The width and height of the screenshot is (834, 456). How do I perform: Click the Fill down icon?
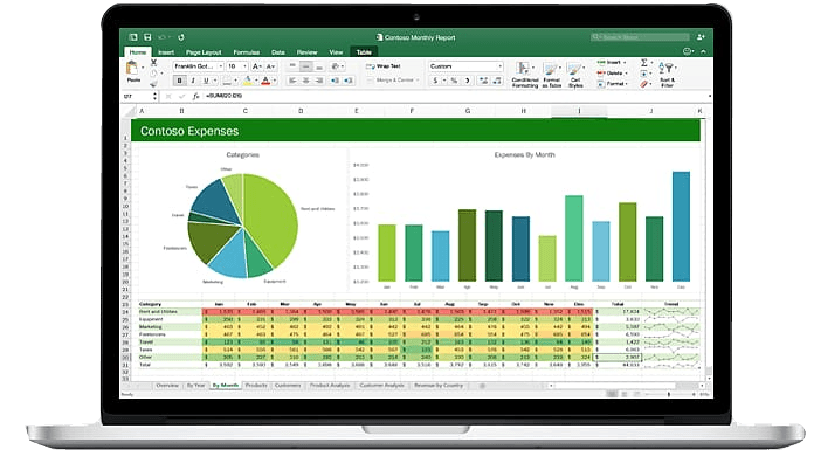coord(644,73)
